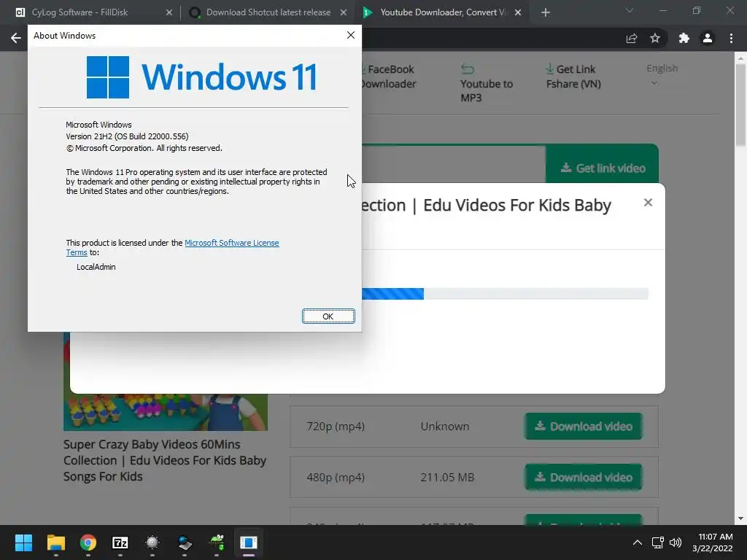Viewport: 747px width, 560px height.
Task: Show hidden system tray icons
Action: 637,542
